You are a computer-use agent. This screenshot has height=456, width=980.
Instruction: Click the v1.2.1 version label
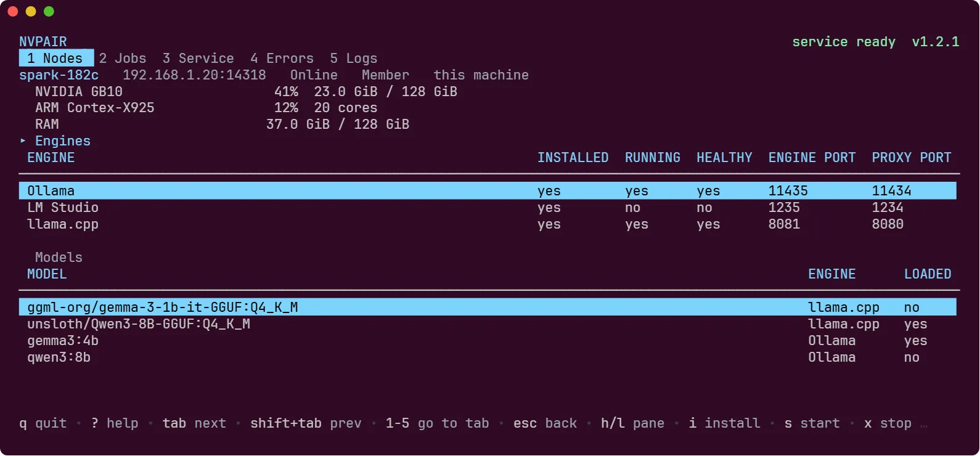click(936, 41)
